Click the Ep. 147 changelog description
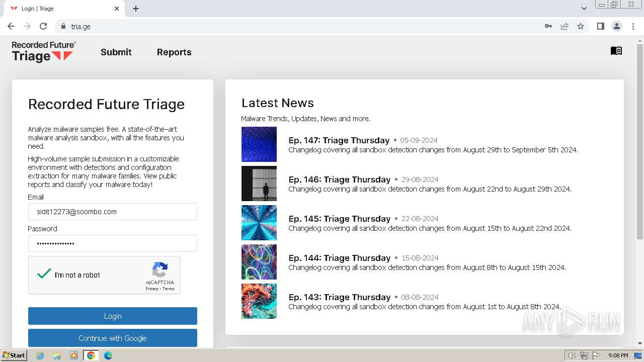 click(x=433, y=150)
